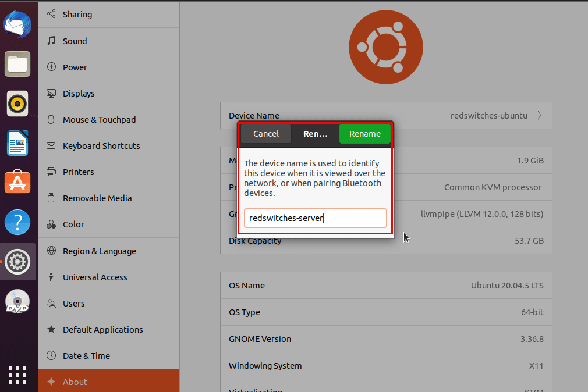Click the Removable Media icon
The width and height of the screenshot is (588, 392).
51,198
